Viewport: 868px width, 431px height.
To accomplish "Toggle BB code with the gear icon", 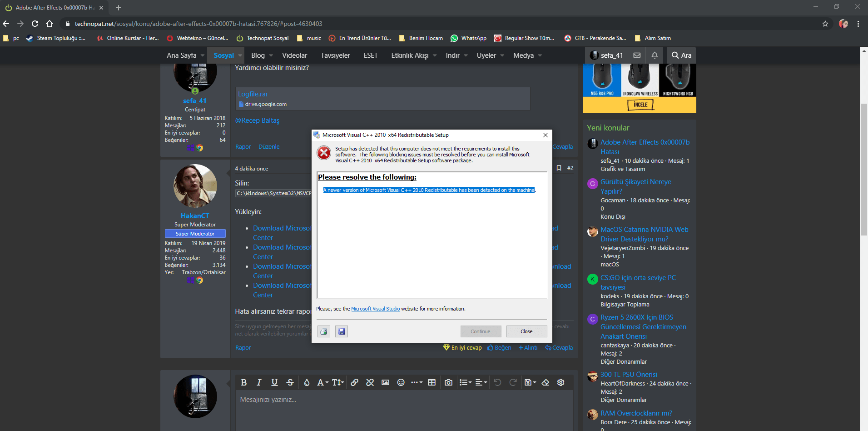I will pyautogui.click(x=561, y=382).
